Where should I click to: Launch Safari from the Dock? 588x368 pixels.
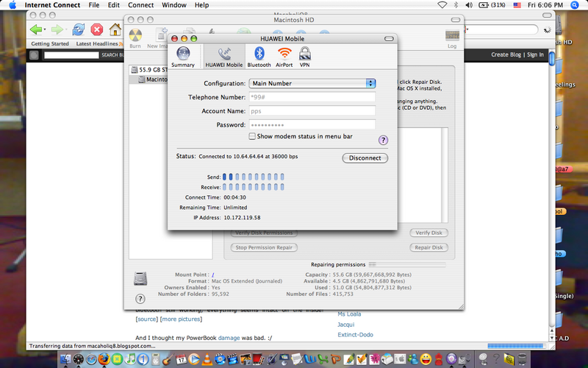91,359
